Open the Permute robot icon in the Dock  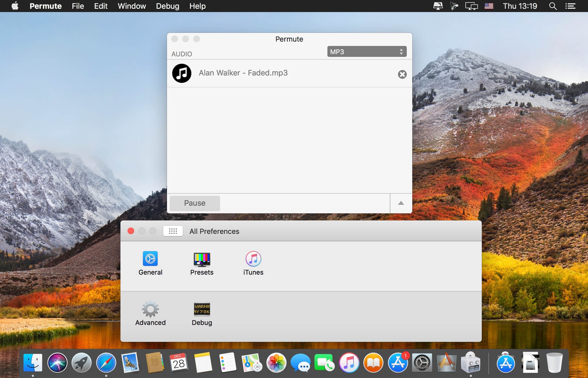tap(471, 363)
